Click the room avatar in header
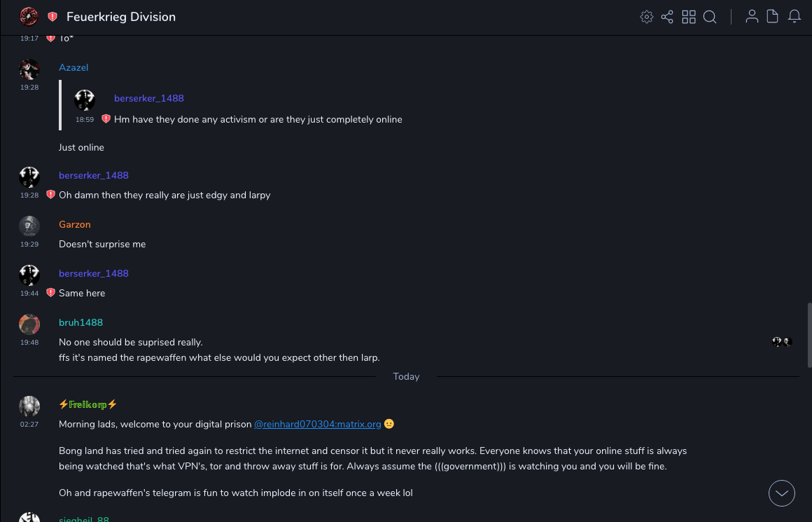 point(29,16)
